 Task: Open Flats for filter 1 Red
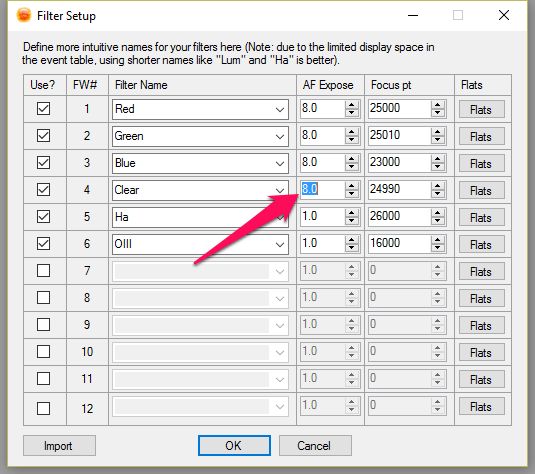click(481, 110)
